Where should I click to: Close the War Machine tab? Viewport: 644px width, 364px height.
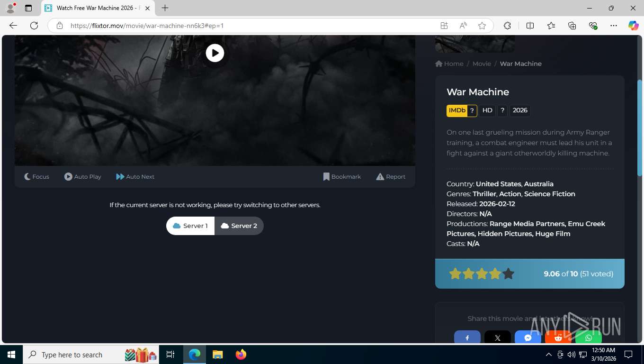[147, 8]
